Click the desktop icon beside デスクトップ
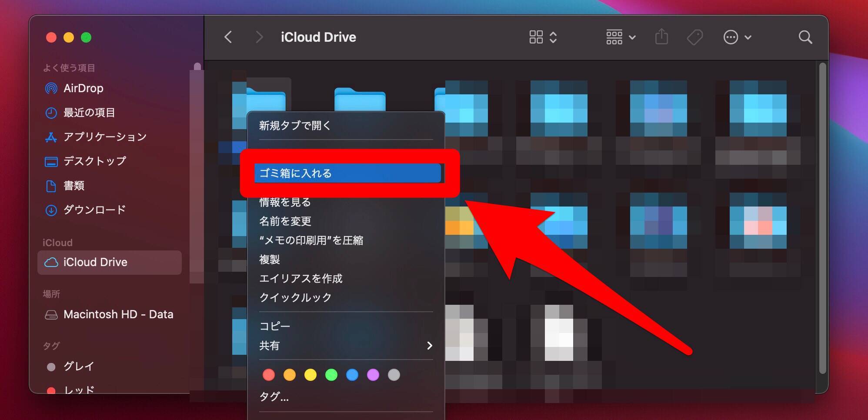This screenshot has height=420, width=868. tap(51, 162)
